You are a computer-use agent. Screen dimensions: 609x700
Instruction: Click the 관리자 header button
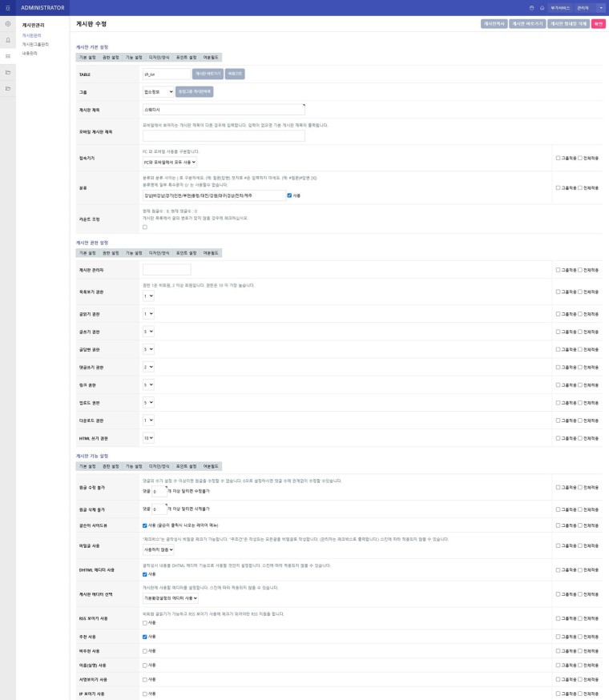pos(583,8)
